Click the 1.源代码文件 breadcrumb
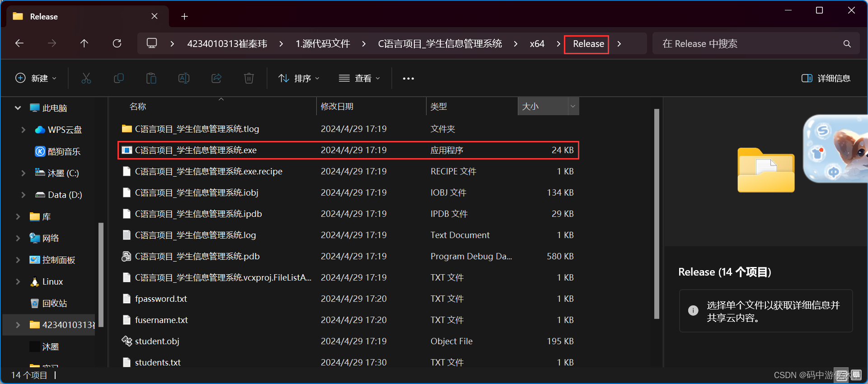 click(323, 44)
